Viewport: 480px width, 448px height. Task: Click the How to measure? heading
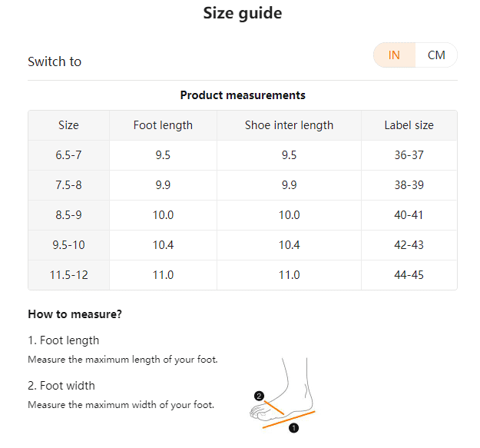pyautogui.click(x=74, y=314)
